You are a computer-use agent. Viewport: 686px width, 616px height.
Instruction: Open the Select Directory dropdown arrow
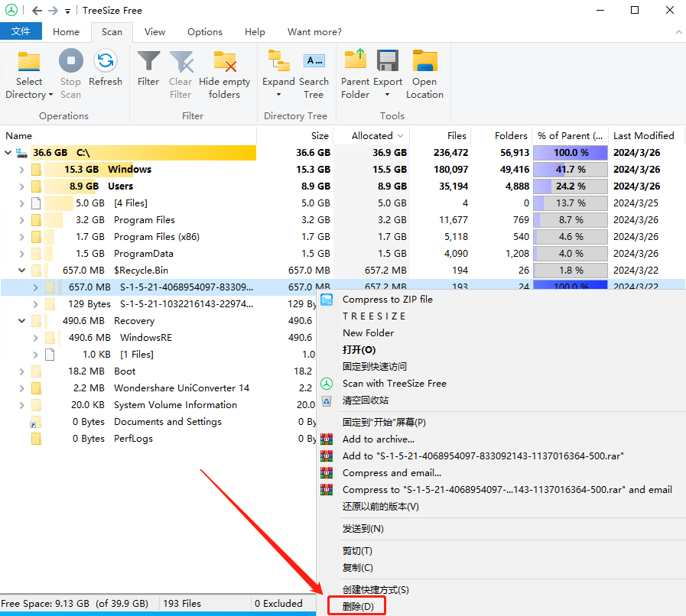(x=50, y=96)
